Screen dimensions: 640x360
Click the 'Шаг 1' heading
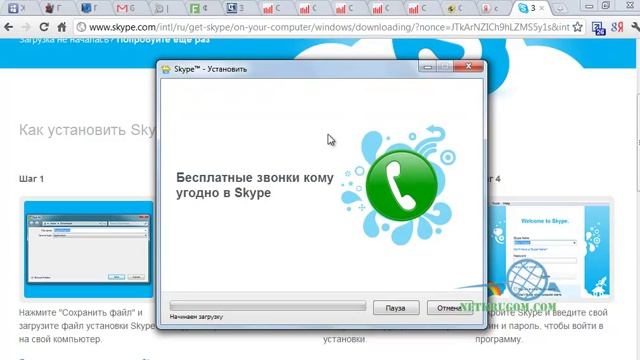point(31,179)
